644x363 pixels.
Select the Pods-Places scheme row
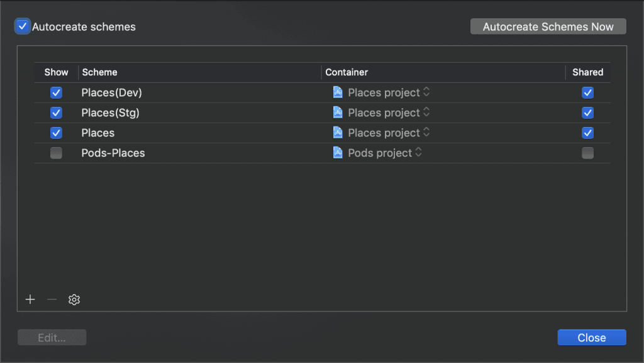click(x=322, y=153)
